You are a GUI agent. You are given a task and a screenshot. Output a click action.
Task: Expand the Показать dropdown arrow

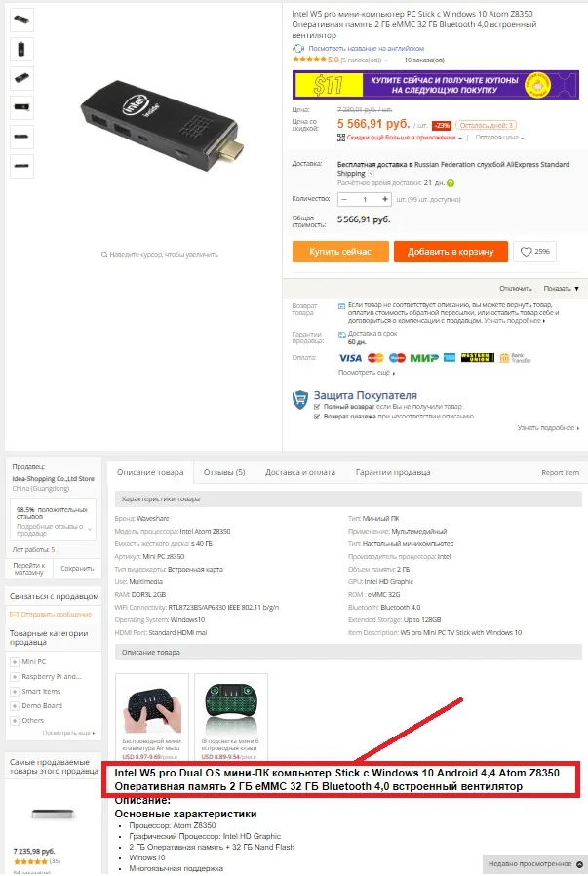pyautogui.click(x=577, y=289)
